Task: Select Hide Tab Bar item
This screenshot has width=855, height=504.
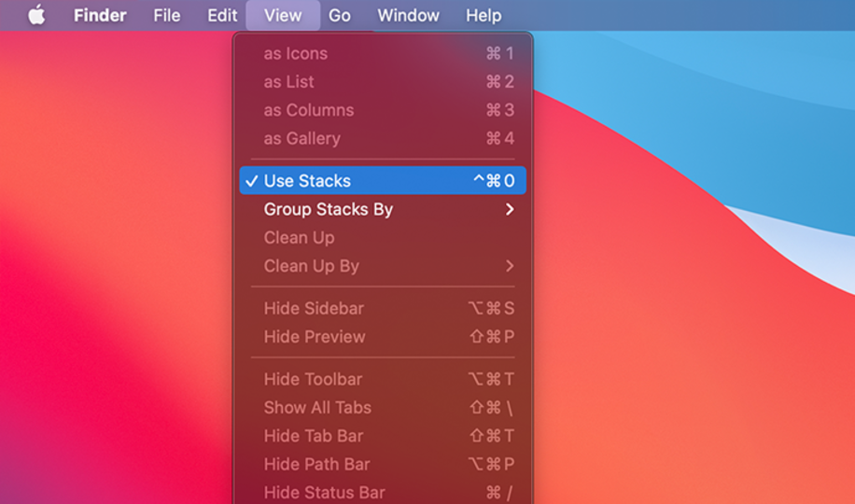Action: [x=383, y=436]
